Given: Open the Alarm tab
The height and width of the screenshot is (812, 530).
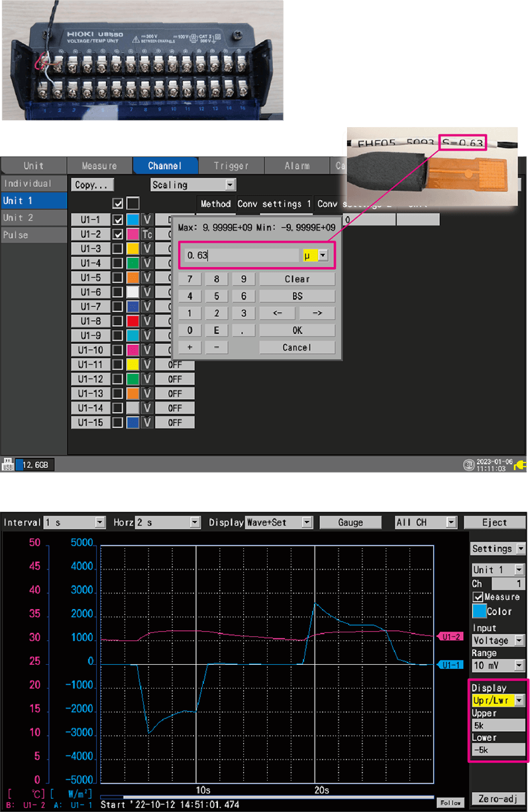Looking at the screenshot, I should point(297,166).
